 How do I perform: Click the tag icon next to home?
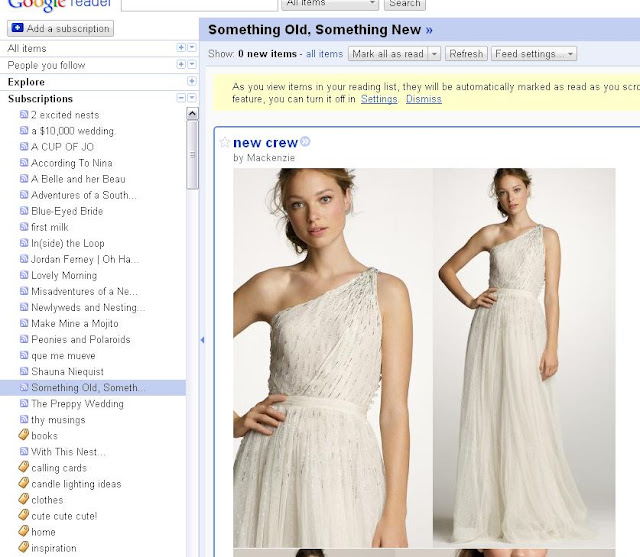24,531
